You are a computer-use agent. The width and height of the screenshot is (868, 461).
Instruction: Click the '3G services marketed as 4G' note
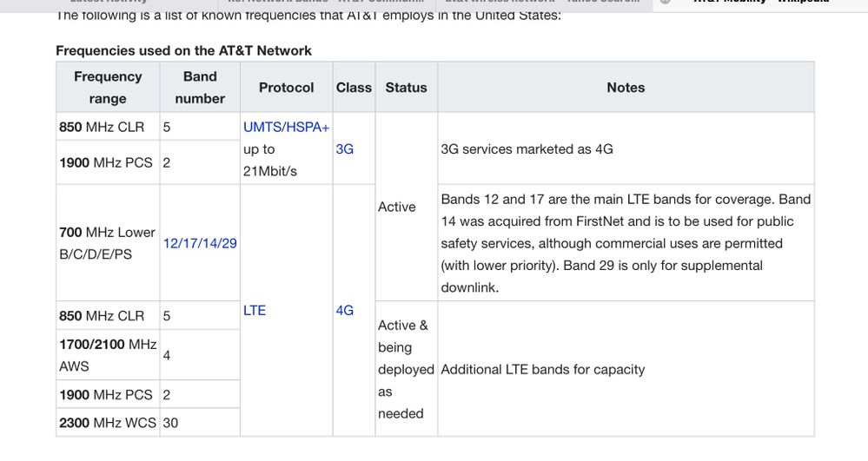(x=527, y=148)
